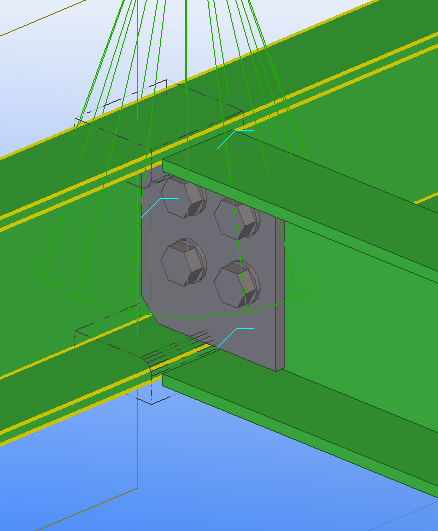Select the lower-left hex bolt on the plate
438x531 pixels.
tap(184, 262)
